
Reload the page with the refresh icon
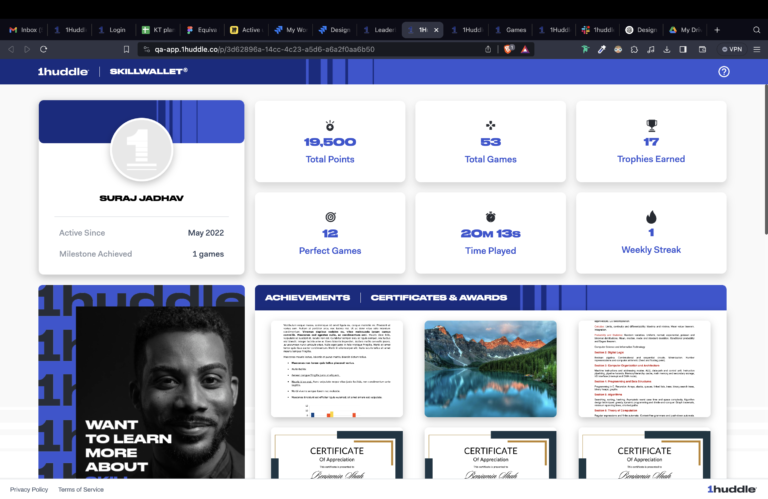point(44,49)
